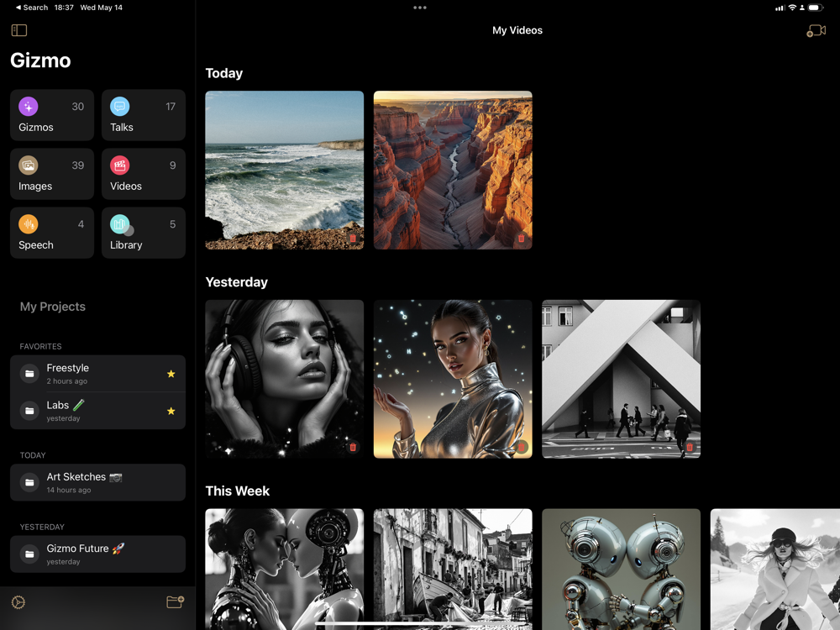The image size is (840, 630).
Task: Click the Today section heading
Action: (224, 73)
